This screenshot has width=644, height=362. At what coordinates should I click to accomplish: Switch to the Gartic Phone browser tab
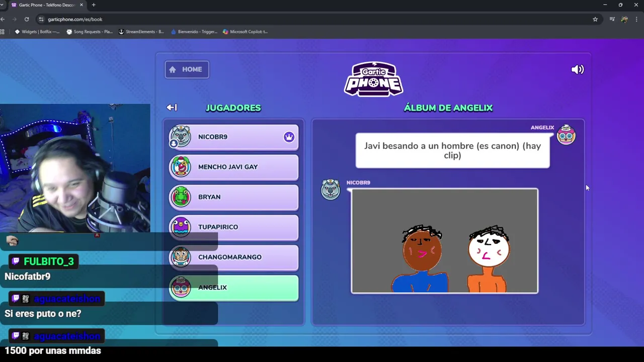point(47,5)
